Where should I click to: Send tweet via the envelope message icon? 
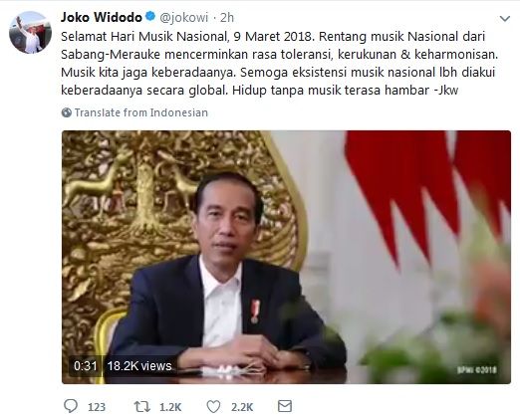point(285,406)
